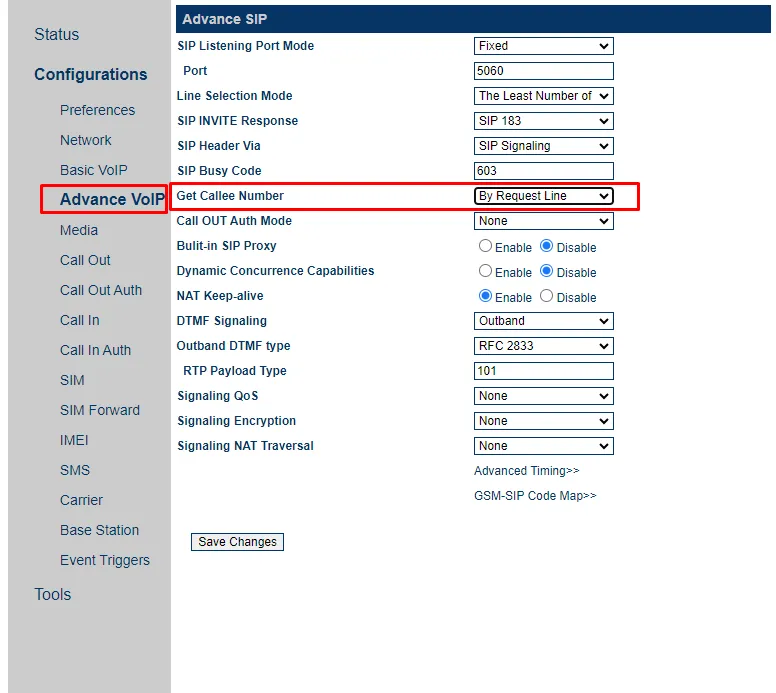This screenshot has height=693, width=776.
Task: Click the RTP Payload Type field
Action: (543, 371)
